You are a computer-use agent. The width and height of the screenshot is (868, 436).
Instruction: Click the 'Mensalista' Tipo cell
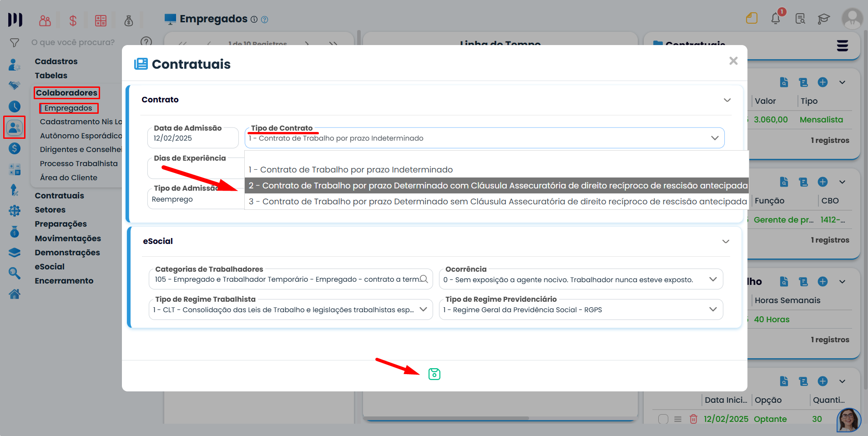[x=821, y=120]
